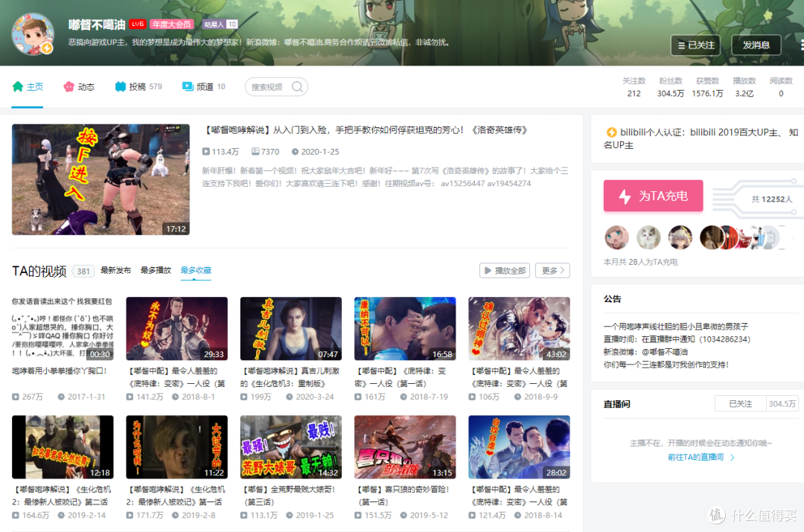This screenshot has width=804, height=532.
Task: Click the 已关注 button in 直播间 panel
Action: point(741,404)
